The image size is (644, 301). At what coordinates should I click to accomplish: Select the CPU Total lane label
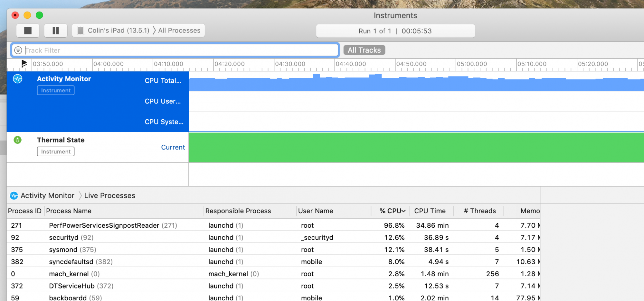163,81
